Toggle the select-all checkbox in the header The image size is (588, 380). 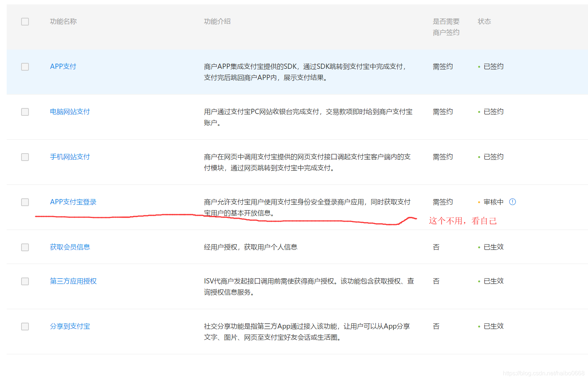(x=25, y=21)
